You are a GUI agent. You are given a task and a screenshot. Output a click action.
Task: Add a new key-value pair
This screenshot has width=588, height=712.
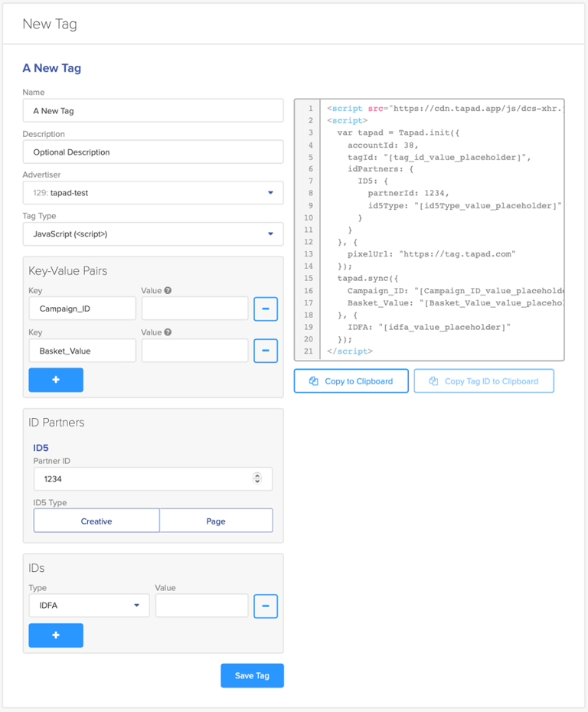(56, 380)
